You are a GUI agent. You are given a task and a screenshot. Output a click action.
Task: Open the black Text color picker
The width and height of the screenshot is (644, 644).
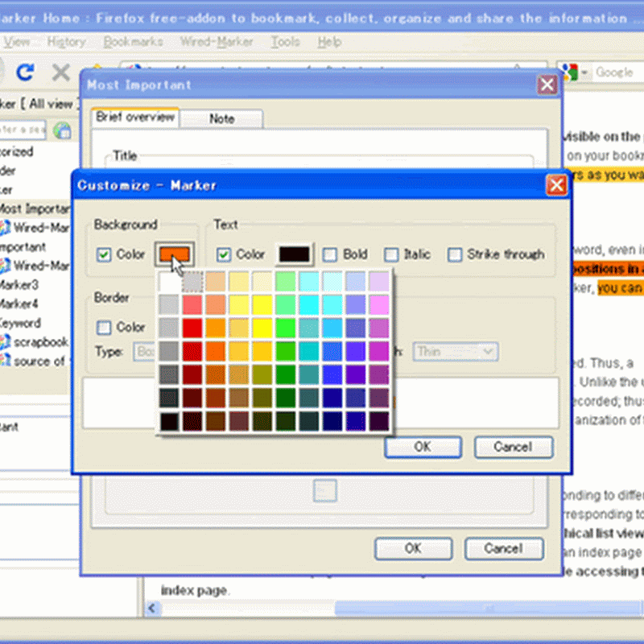pos(294,254)
